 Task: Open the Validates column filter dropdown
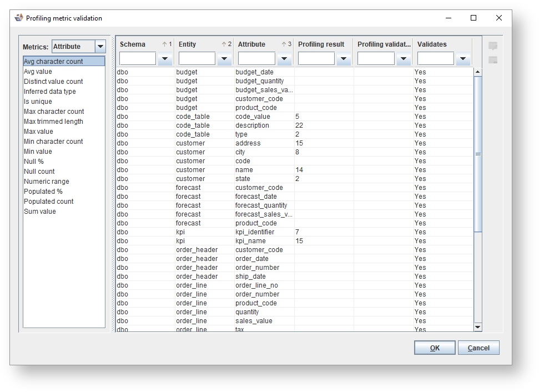pyautogui.click(x=463, y=58)
